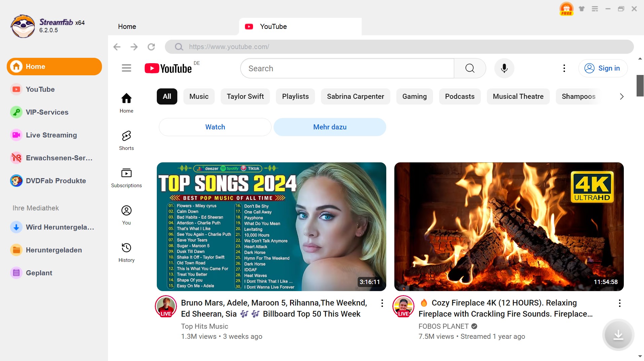This screenshot has width=644, height=361.
Task: Click the URL address bar
Action: [399, 47]
